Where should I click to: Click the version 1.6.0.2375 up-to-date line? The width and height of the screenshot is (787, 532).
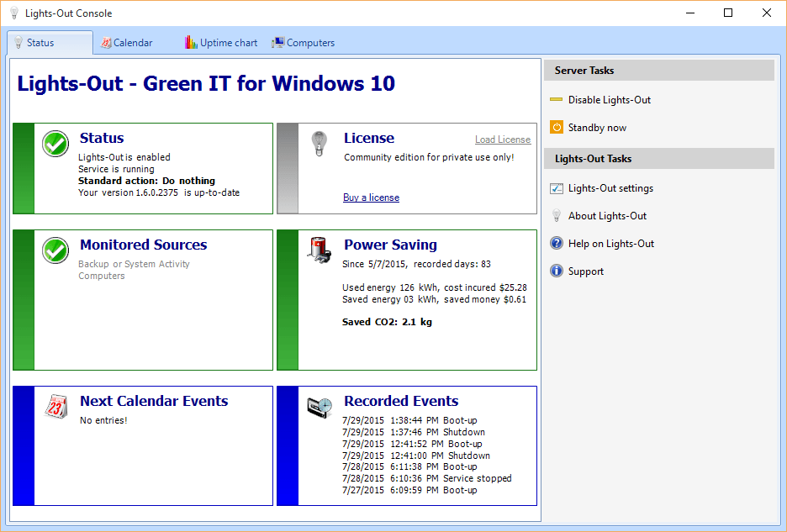[x=159, y=192]
